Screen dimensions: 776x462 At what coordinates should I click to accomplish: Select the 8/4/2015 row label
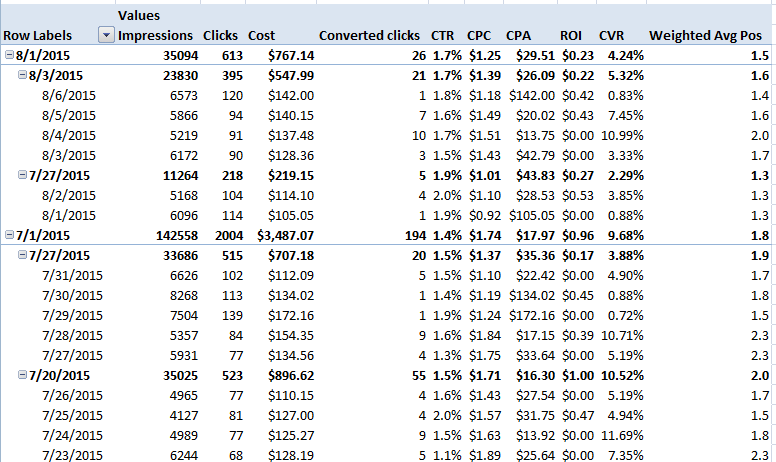pyautogui.click(x=69, y=136)
